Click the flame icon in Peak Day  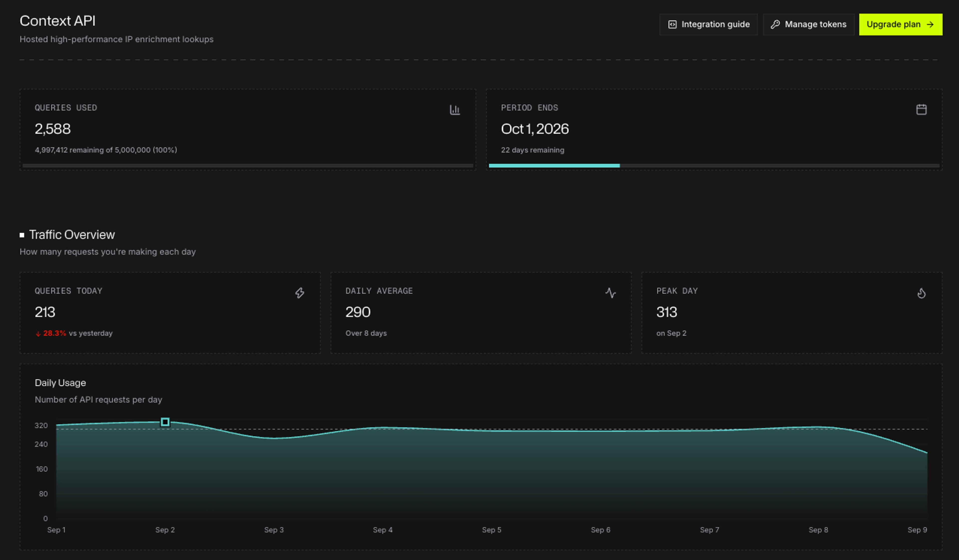[x=921, y=293]
